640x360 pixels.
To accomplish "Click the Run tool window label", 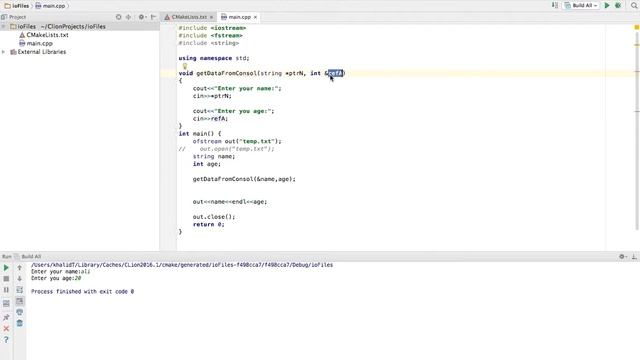I will (7, 257).
